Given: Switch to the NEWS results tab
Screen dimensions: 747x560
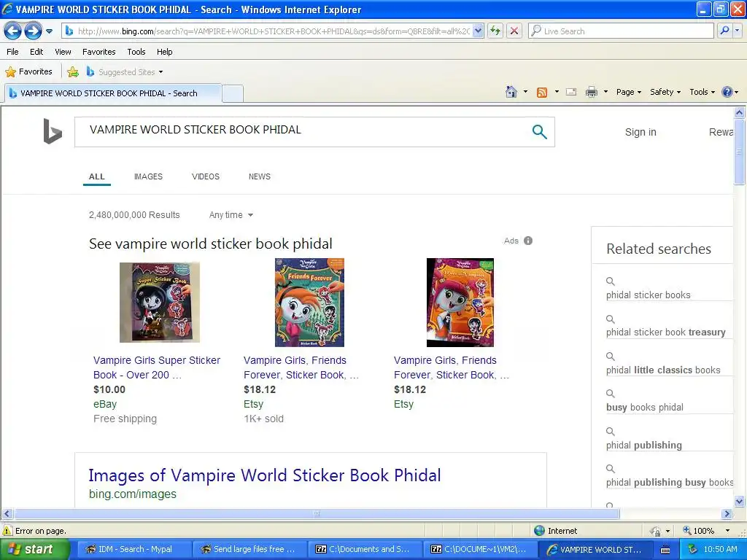Looking at the screenshot, I should (x=259, y=176).
